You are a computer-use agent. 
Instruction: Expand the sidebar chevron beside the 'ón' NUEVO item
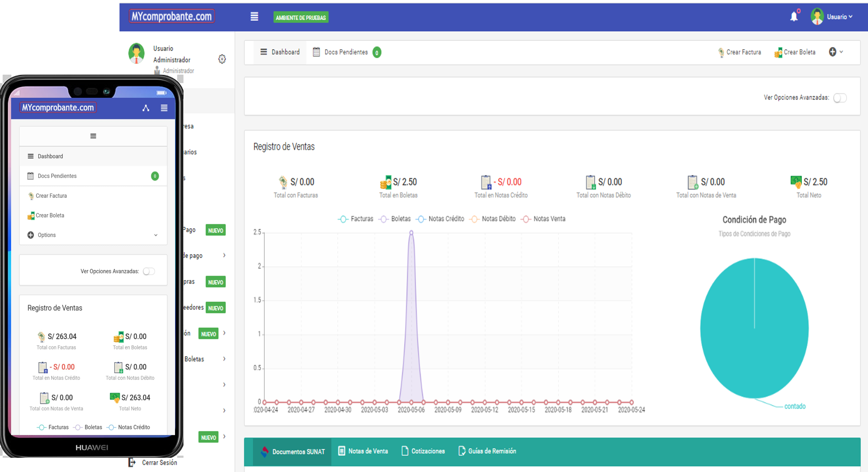[224, 333]
